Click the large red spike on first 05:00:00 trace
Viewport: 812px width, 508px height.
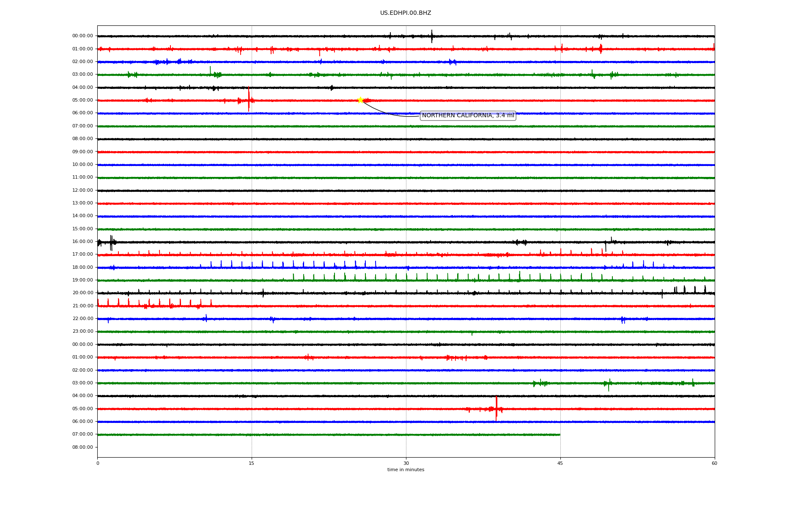(249, 99)
